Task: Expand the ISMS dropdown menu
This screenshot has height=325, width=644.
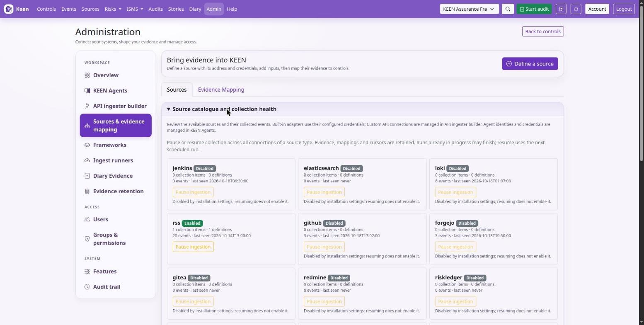Action: coord(135,9)
